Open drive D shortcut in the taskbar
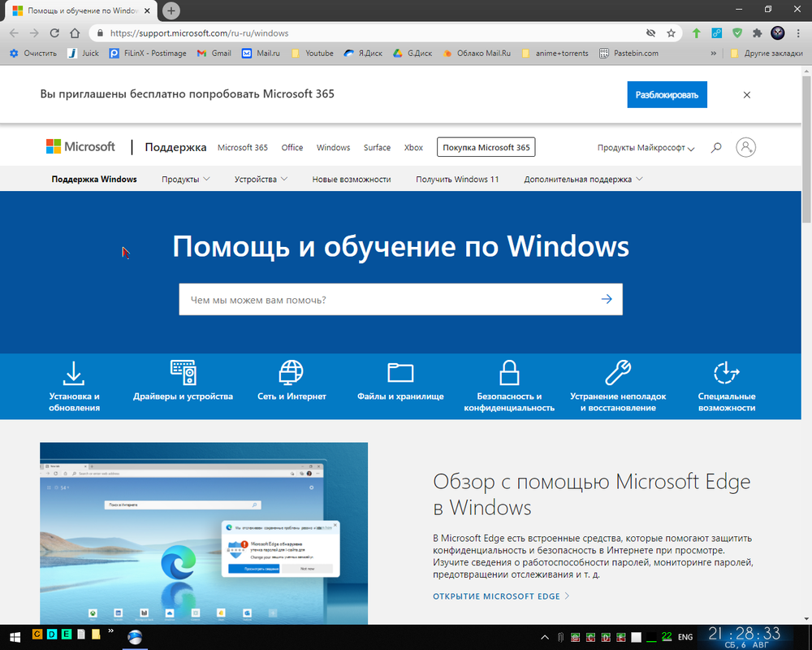The image size is (812, 650). [52, 634]
